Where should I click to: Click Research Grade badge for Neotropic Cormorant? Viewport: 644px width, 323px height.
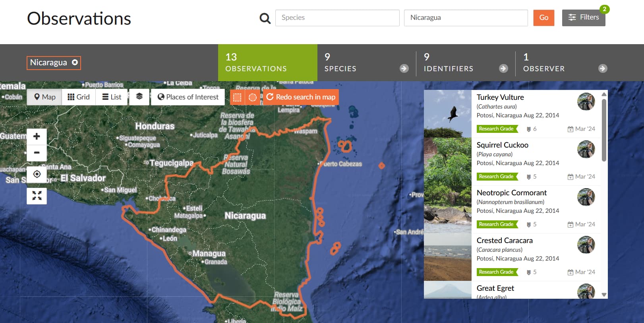coord(497,224)
